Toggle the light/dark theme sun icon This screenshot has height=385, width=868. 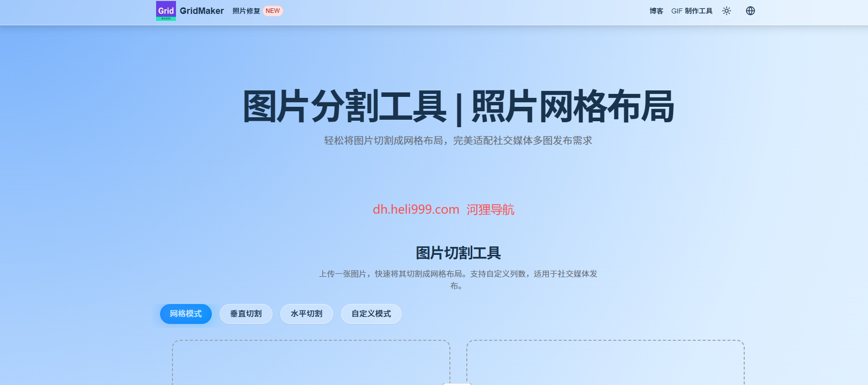(x=726, y=11)
